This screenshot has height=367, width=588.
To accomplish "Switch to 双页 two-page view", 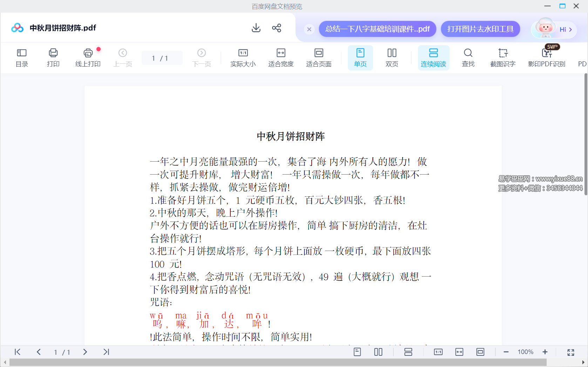I will (392, 57).
